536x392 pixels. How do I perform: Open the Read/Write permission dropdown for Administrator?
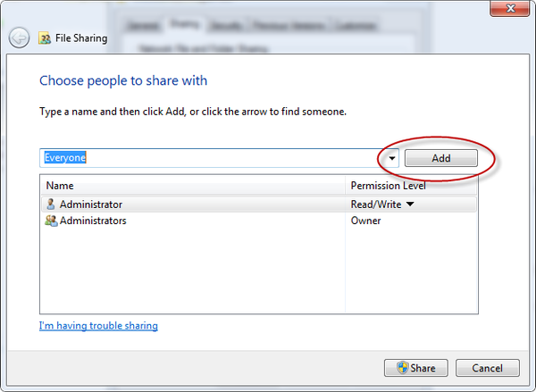tap(410, 204)
